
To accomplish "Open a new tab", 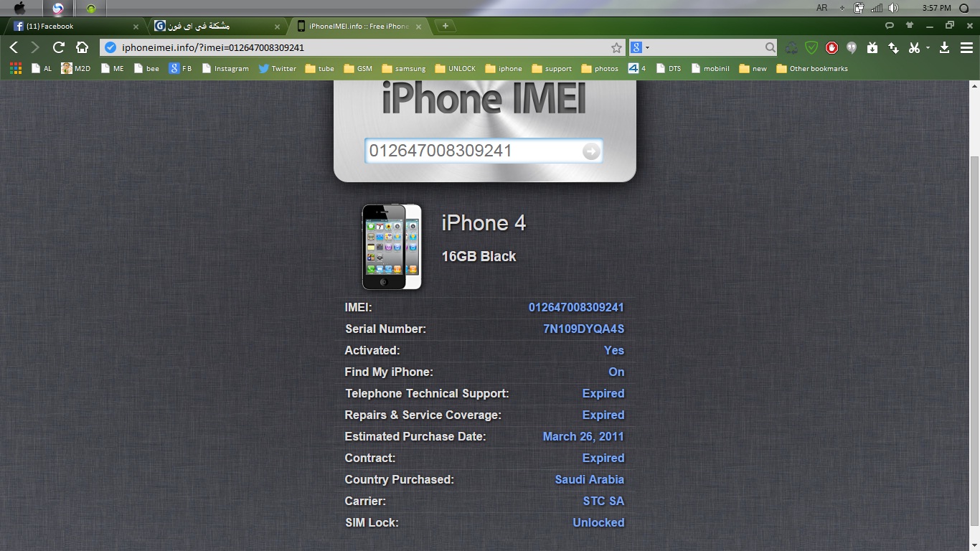I will (446, 26).
